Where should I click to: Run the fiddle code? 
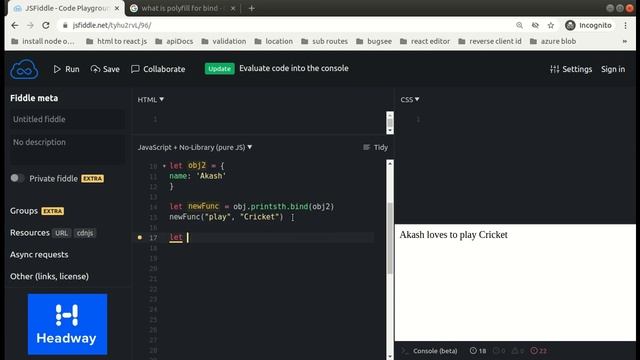tap(67, 69)
